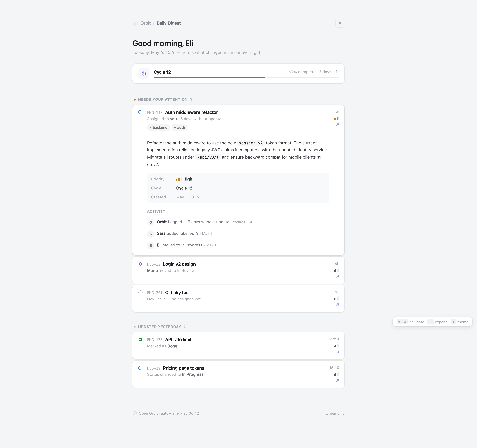Click the ENG-201 issue ID
This screenshot has height=448, width=477.
click(x=155, y=293)
